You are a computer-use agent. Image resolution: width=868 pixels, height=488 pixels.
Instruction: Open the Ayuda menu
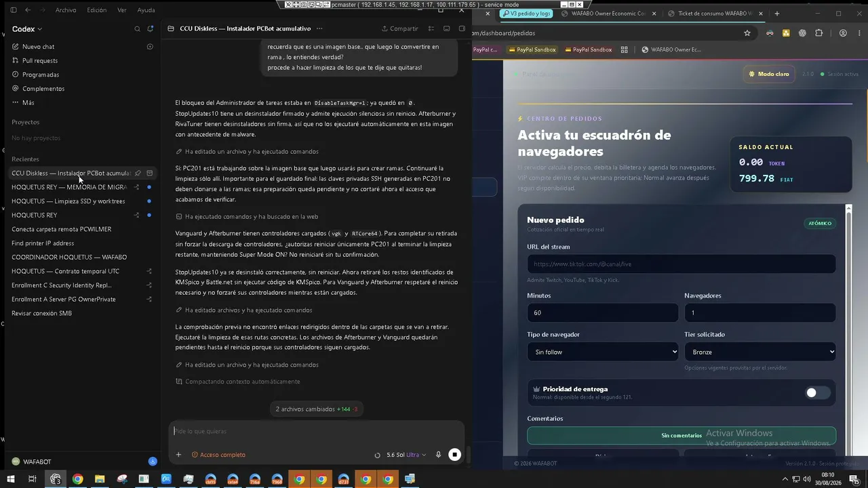(x=146, y=10)
